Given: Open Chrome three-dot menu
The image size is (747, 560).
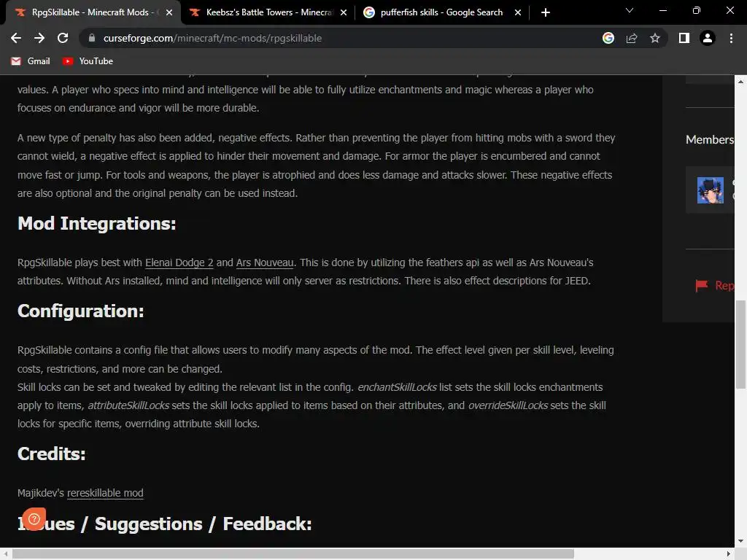Looking at the screenshot, I should click(731, 38).
